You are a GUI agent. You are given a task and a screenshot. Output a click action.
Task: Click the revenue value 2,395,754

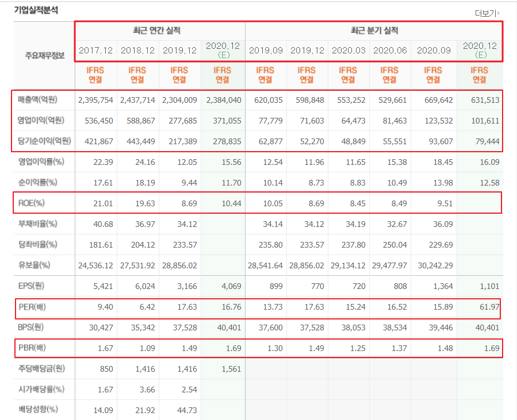point(95,100)
